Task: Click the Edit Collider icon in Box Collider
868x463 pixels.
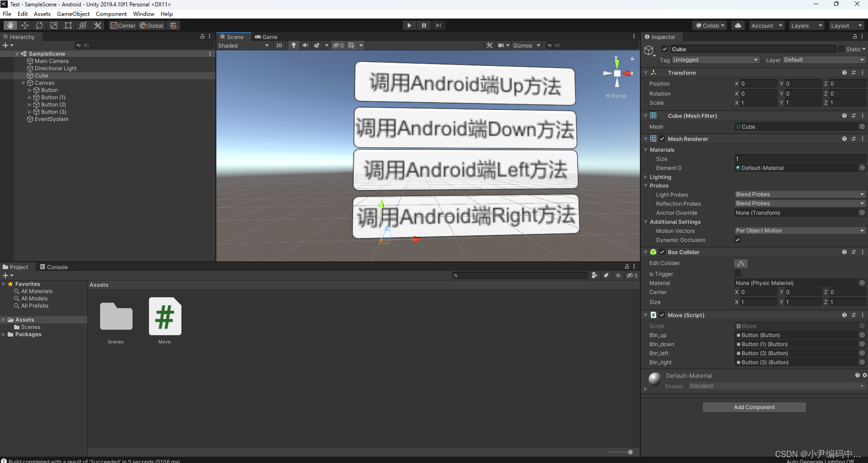Action: [741, 263]
